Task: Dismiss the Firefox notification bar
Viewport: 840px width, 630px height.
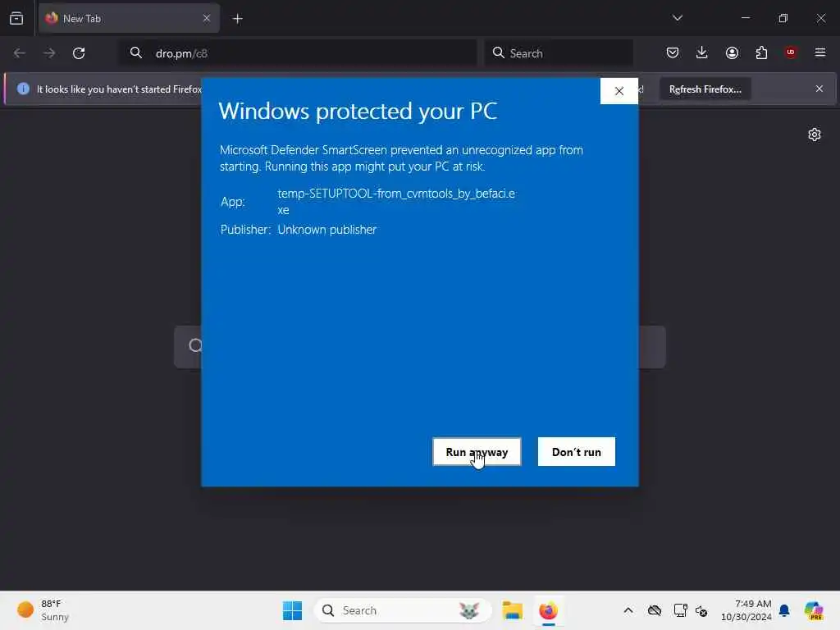Action: (819, 89)
